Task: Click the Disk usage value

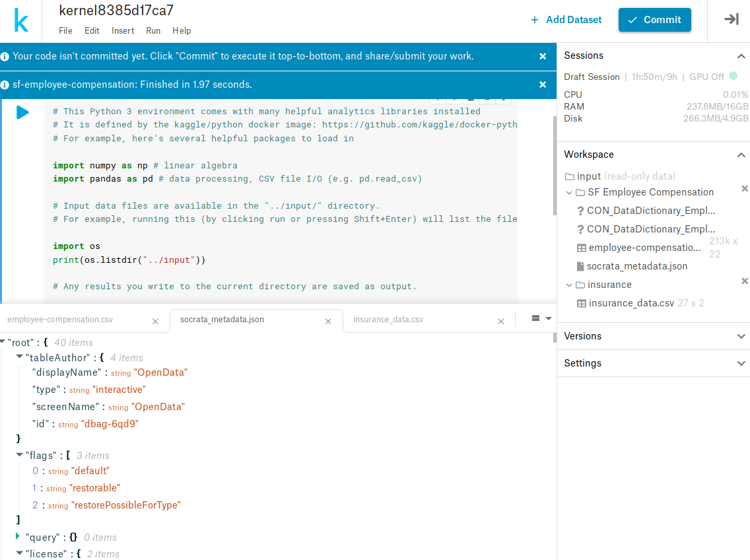Action: click(x=716, y=119)
